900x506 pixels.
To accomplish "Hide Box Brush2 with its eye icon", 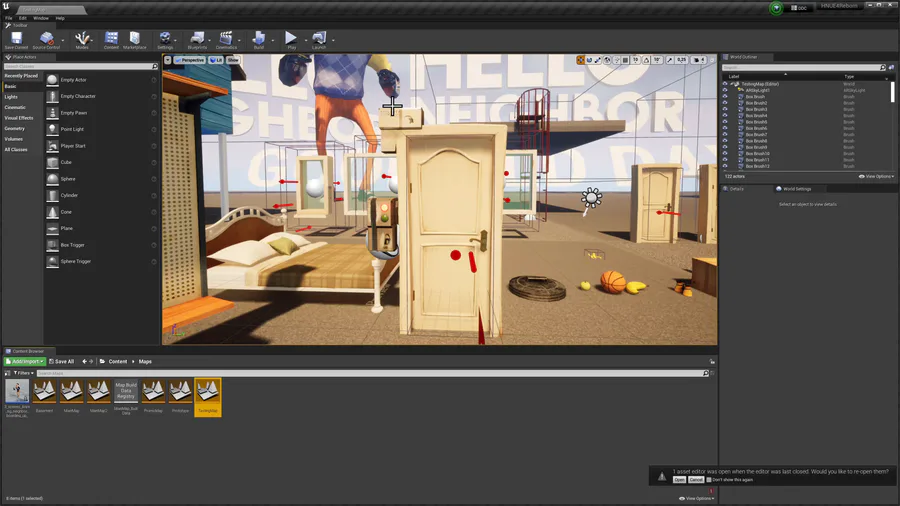I will click(725, 103).
